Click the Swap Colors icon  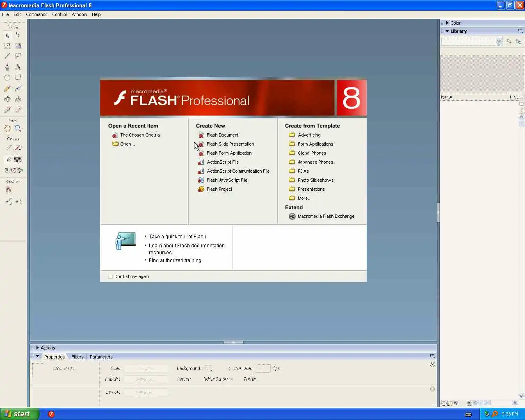point(20,170)
